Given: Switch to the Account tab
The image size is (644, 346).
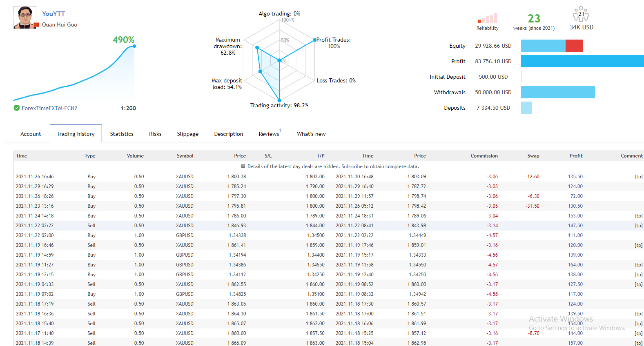Looking at the screenshot, I should (x=31, y=134).
